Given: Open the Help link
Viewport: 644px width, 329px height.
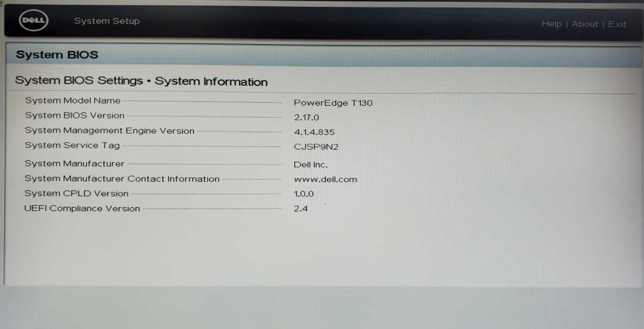Looking at the screenshot, I should (551, 24).
